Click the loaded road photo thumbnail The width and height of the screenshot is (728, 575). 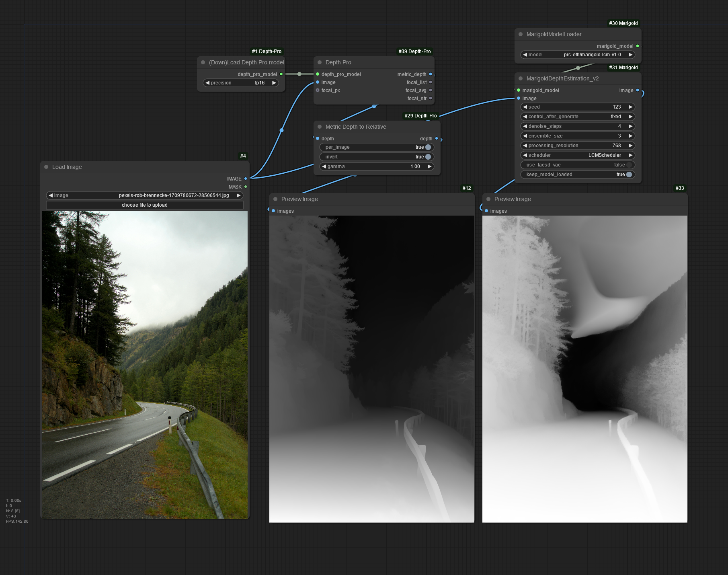click(145, 365)
